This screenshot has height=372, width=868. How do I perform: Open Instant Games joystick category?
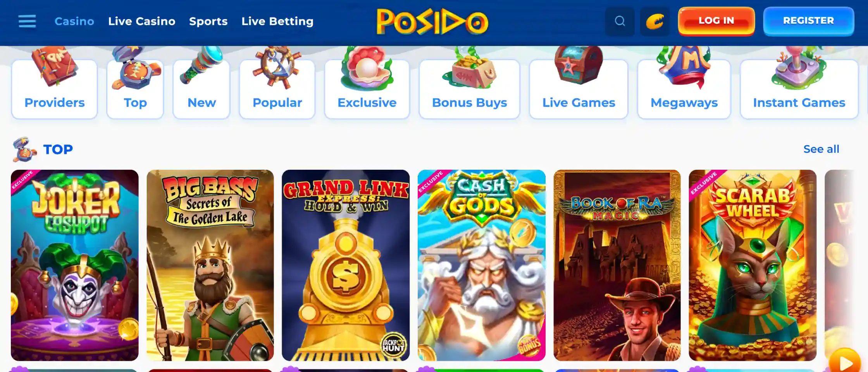point(799,89)
